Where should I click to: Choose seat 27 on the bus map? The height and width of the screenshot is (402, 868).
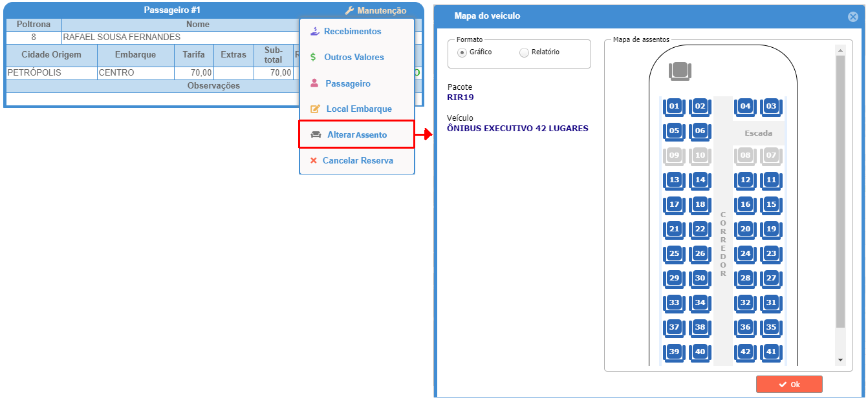pos(771,279)
